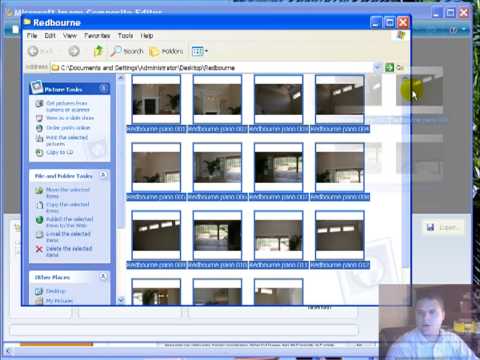The width and height of the screenshot is (480, 360).
Task: Click E-mail the selected items
Action: [68, 237]
